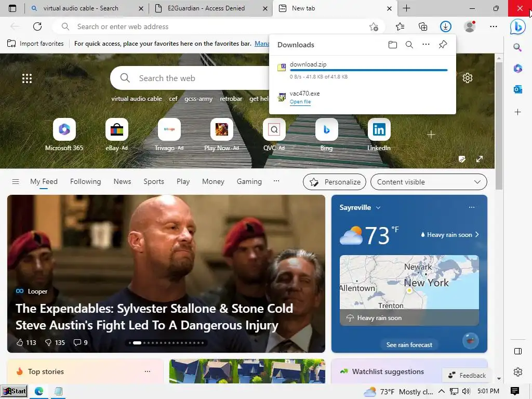Click download.zip progress bar

pos(368,70)
